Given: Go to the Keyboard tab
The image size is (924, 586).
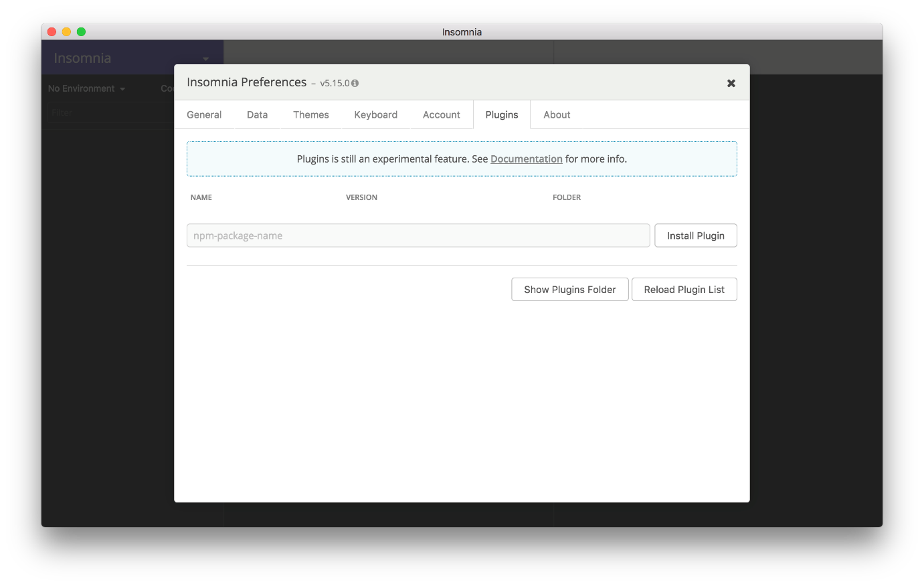Looking at the screenshot, I should point(375,115).
